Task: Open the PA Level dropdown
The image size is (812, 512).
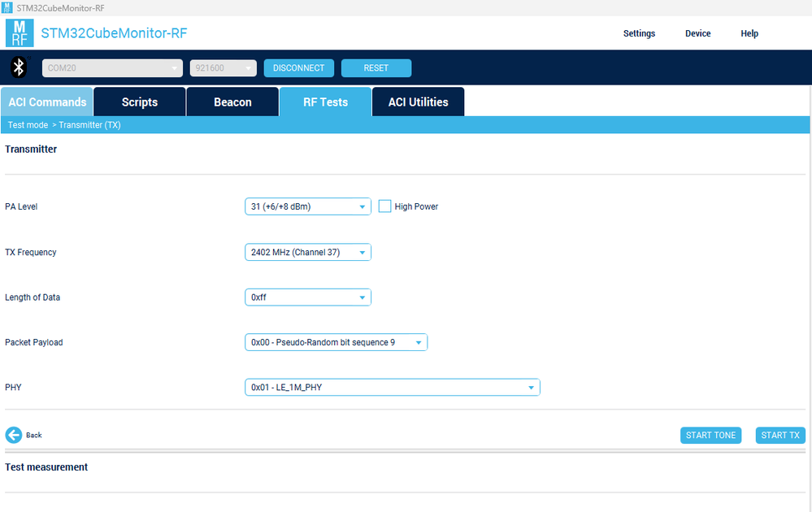Action: click(x=307, y=206)
